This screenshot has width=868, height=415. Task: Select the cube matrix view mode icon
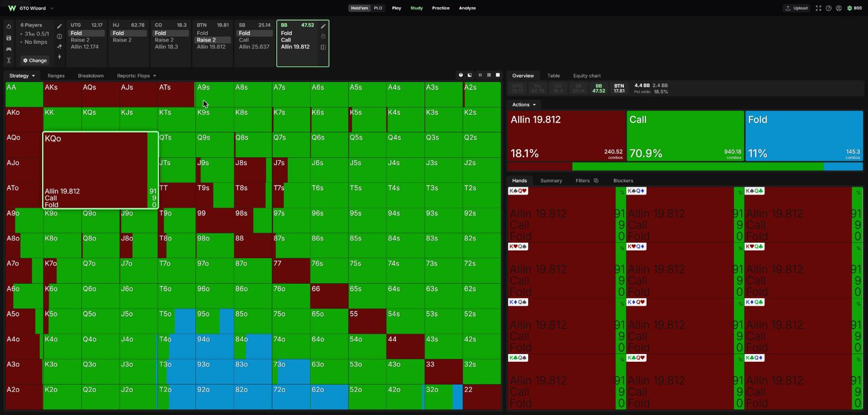461,75
